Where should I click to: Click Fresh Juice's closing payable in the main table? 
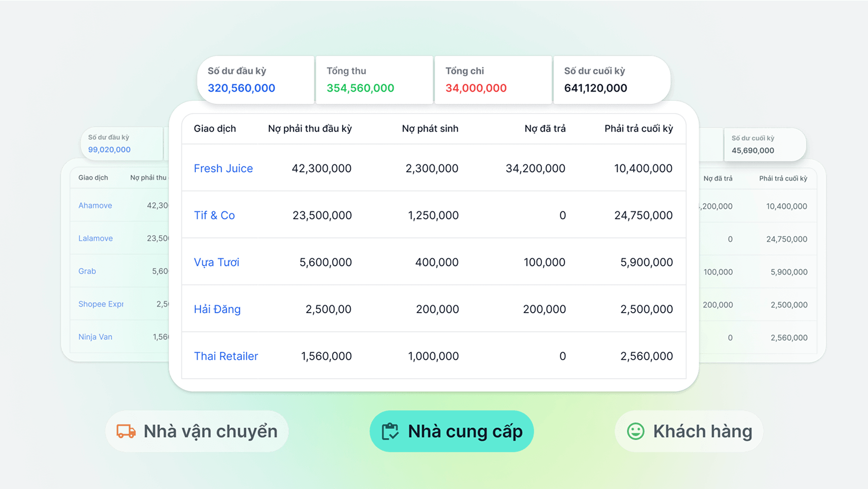click(x=643, y=168)
